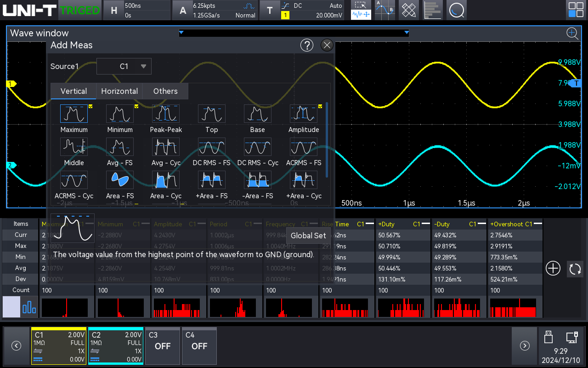The width and height of the screenshot is (588, 368).
Task: Open the ruler and pencil measure tool
Action: 408,10
